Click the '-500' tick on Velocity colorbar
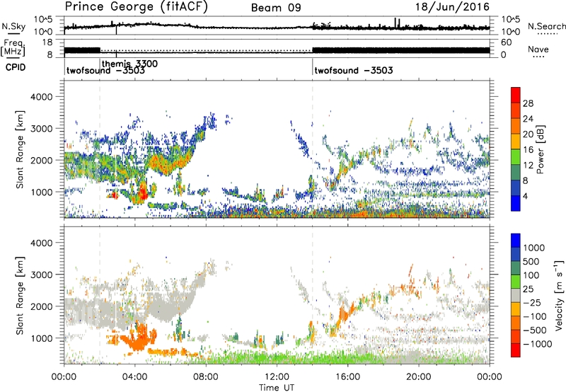This screenshot has height=392, width=566. 534,330
